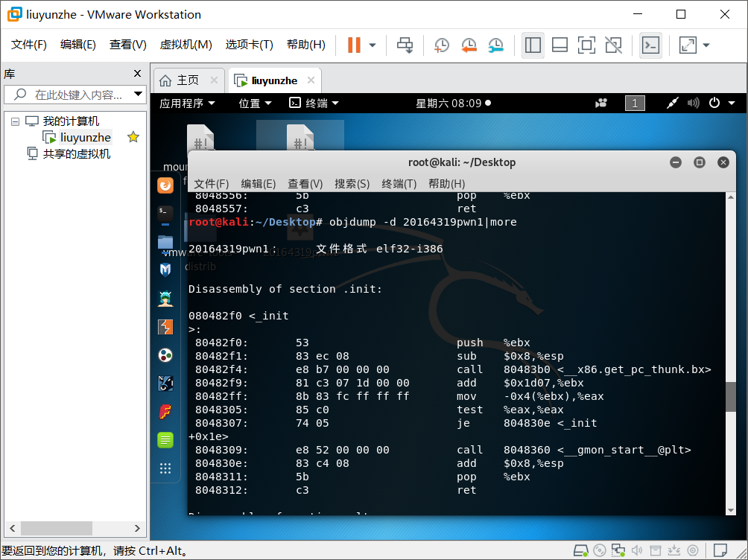Show all applications grid in dock
The height and width of the screenshot is (560, 748).
[165, 468]
